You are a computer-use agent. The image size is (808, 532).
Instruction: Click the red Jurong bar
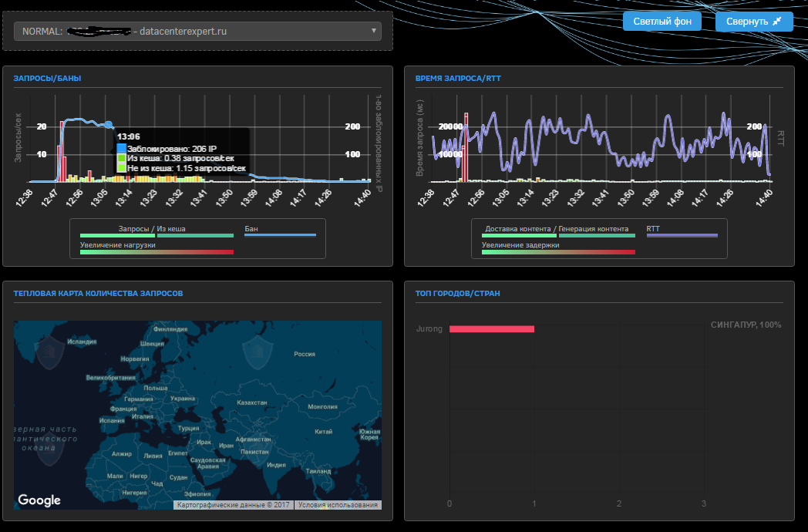492,329
